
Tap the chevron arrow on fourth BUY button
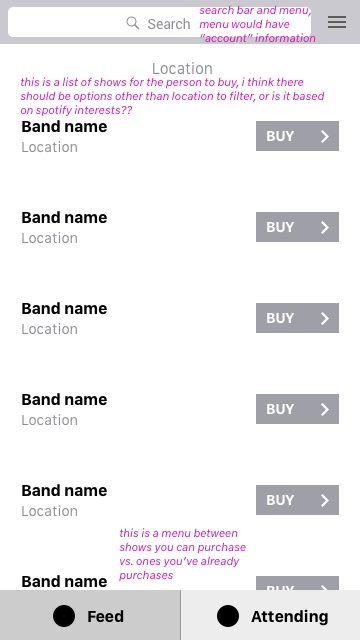coord(325,409)
